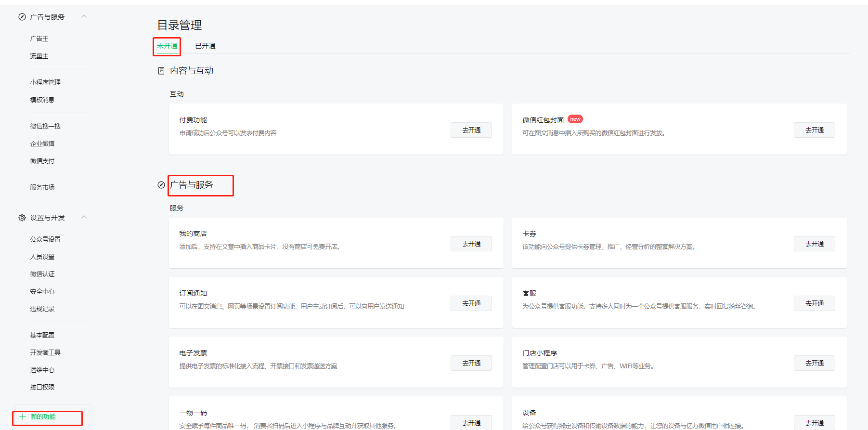This screenshot has width=868, height=430.
Task: Go to 小程序管理
Action: [x=45, y=82]
